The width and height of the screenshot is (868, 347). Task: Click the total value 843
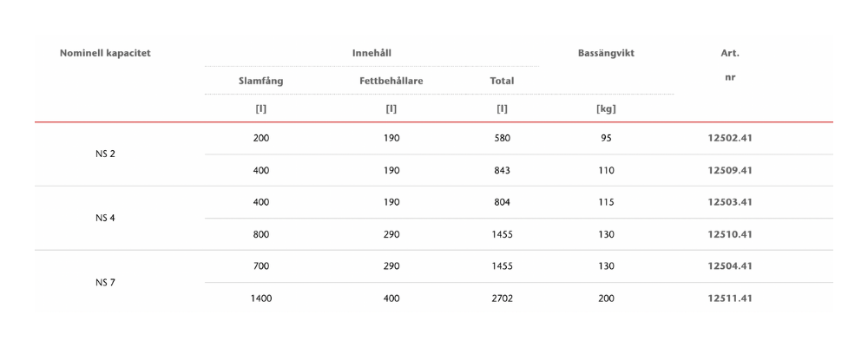502,170
